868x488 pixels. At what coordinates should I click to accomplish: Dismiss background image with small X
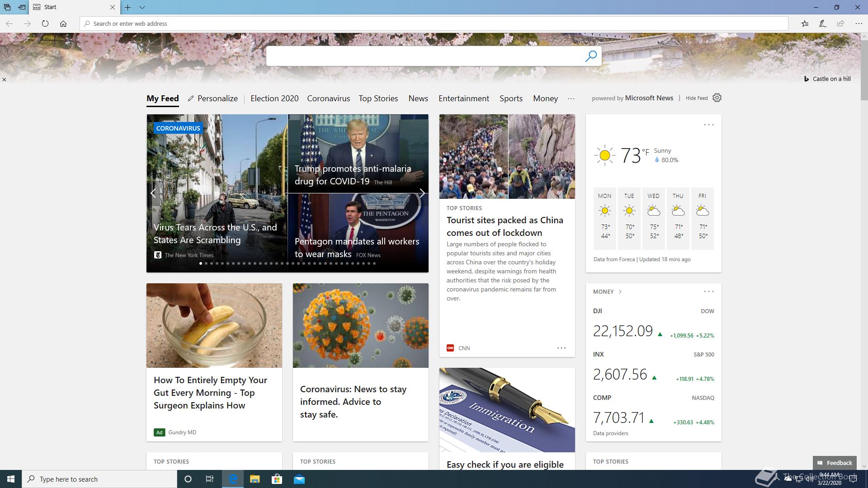coord(4,80)
